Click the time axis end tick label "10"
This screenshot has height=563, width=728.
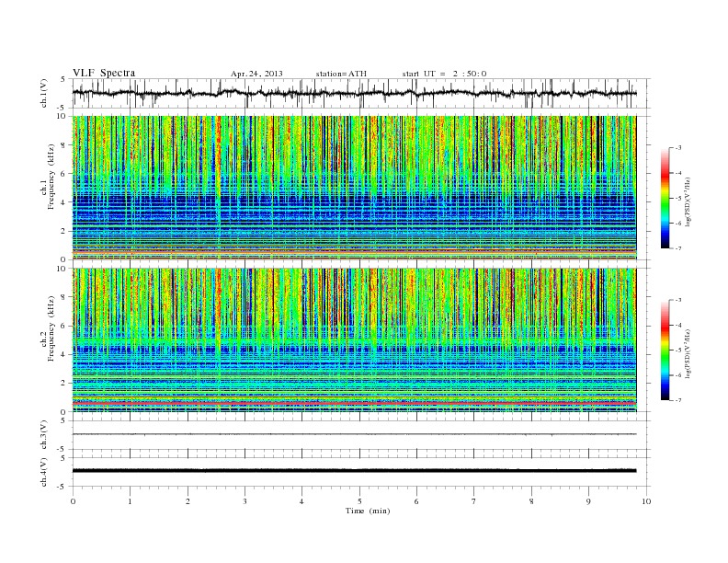[646, 501]
